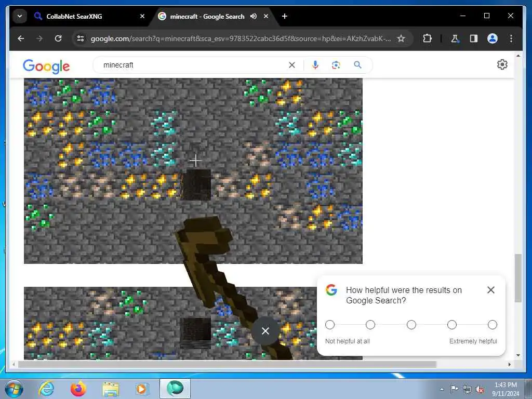Select the last rating, Extremely helpful

coord(493,325)
